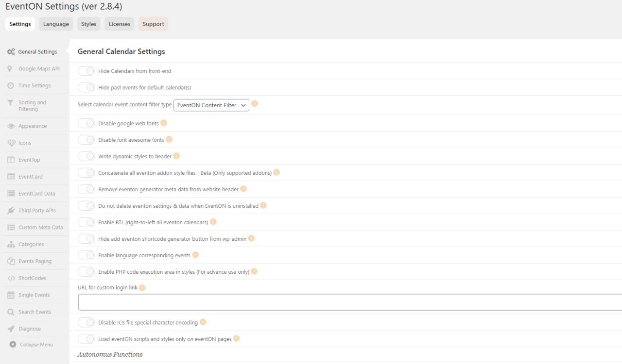Click the General Settings gears icon
This screenshot has width=622, height=364.
click(11, 52)
